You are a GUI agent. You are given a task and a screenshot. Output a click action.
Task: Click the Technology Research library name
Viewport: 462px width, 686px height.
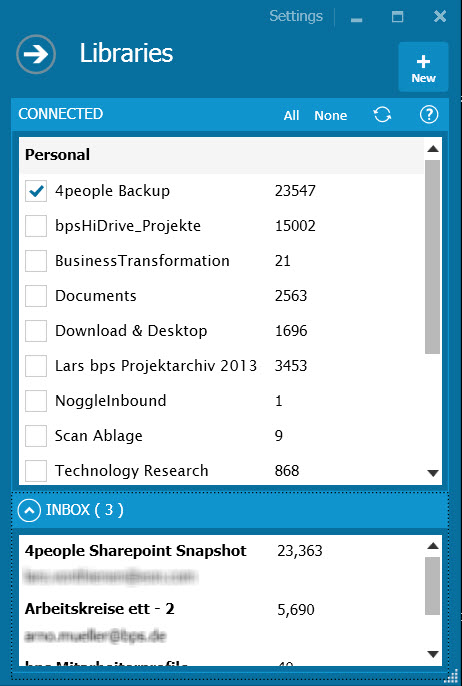pos(132,471)
